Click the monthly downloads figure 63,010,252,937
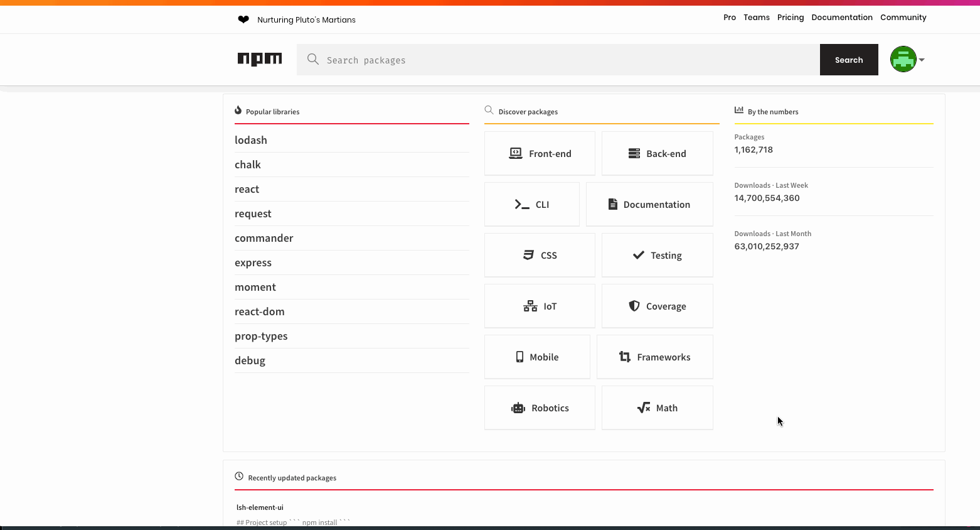 point(767,246)
